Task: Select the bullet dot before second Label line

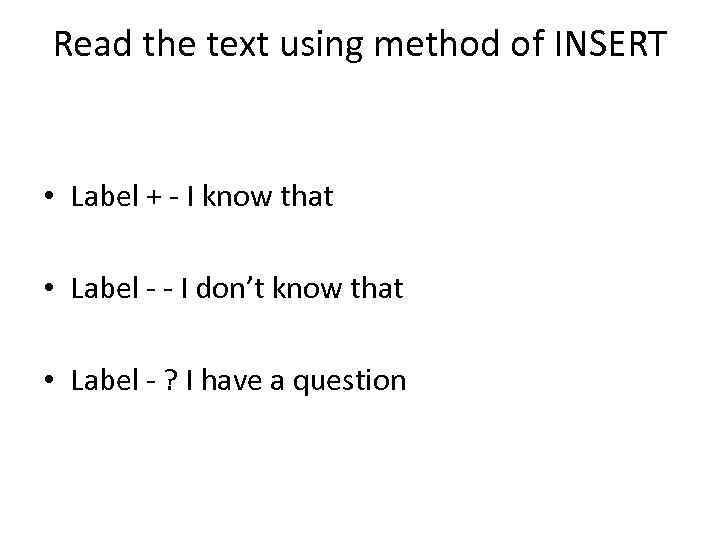Action: (x=49, y=290)
